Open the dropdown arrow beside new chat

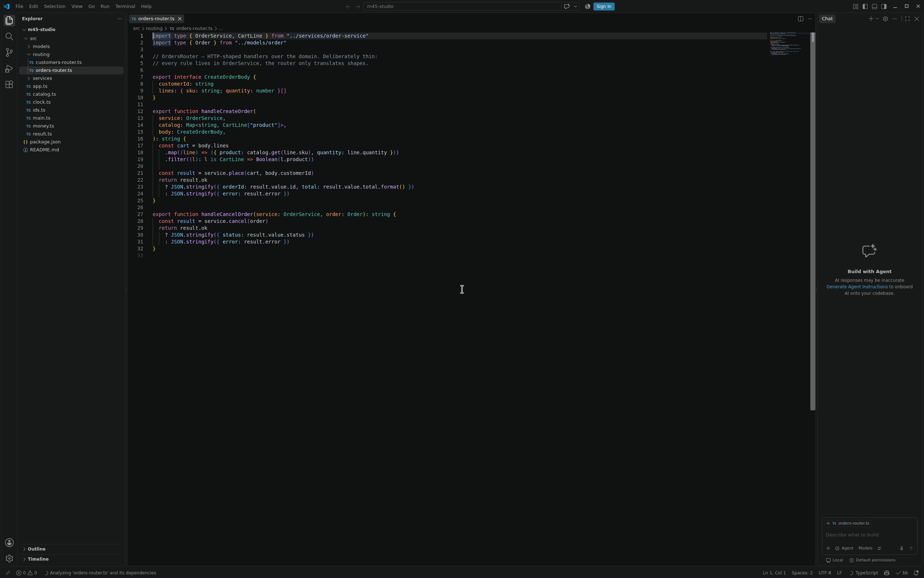[x=877, y=18]
